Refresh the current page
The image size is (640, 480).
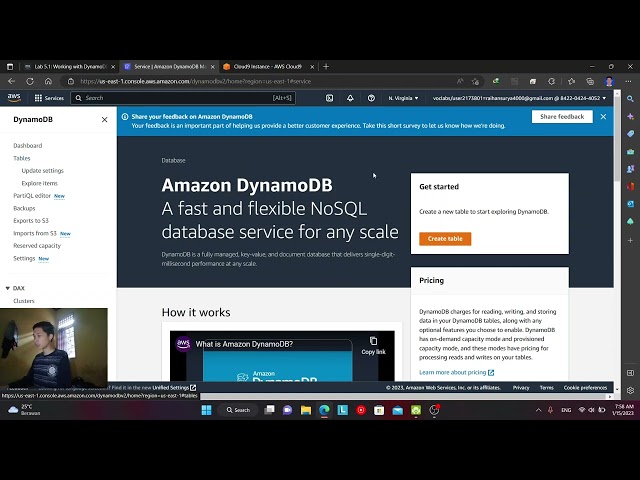click(x=30, y=81)
